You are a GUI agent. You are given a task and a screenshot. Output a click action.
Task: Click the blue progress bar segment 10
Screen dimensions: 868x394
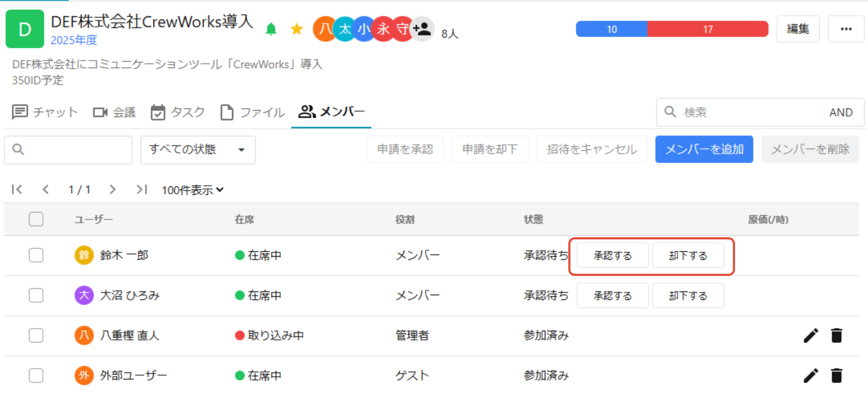click(612, 29)
